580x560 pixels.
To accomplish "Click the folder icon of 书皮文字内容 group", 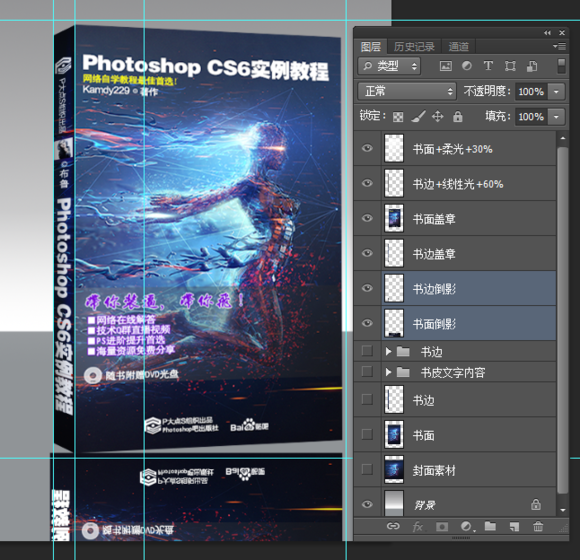I will click(403, 372).
